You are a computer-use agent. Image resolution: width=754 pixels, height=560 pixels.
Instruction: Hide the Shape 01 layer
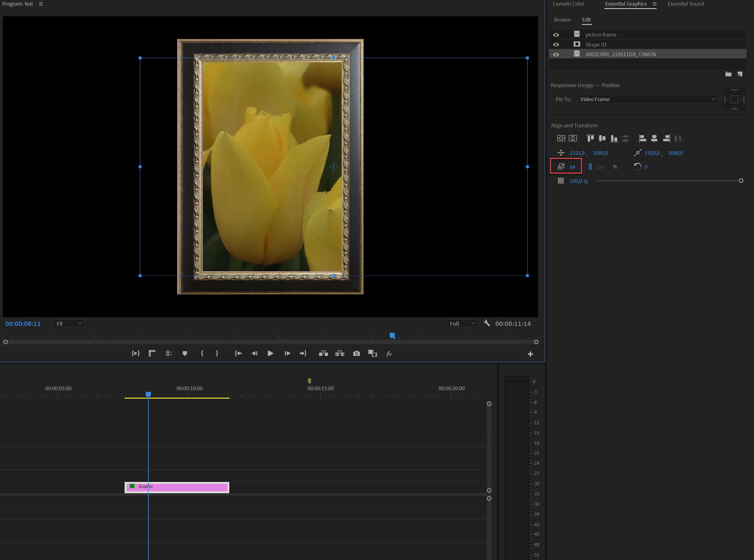(556, 45)
